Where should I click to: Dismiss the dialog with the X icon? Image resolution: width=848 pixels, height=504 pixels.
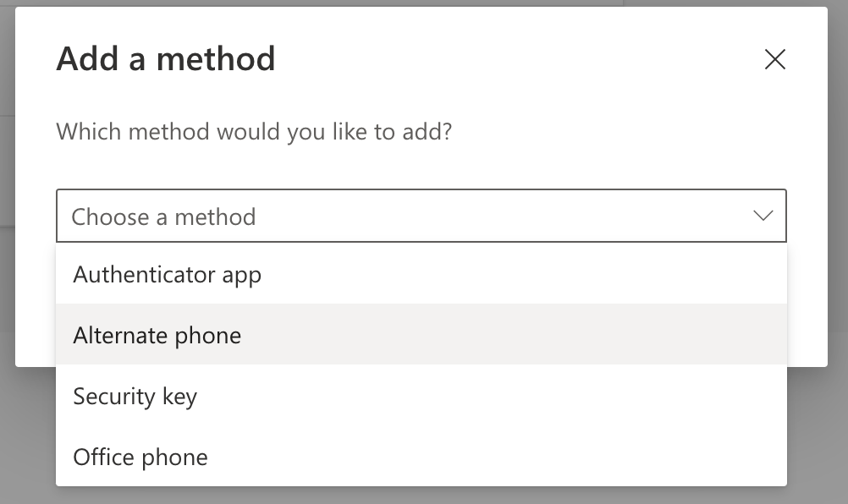775,59
